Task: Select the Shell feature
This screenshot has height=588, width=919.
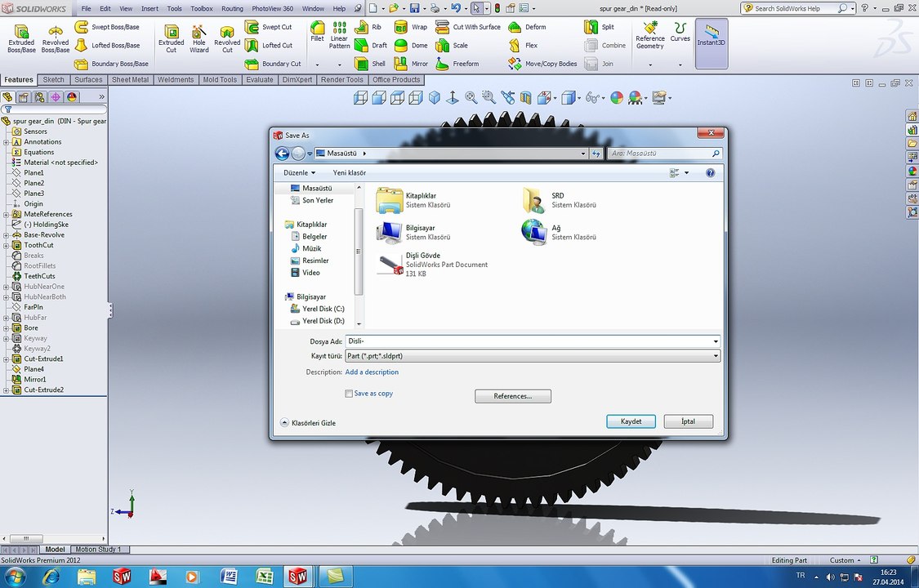Action: (370, 64)
